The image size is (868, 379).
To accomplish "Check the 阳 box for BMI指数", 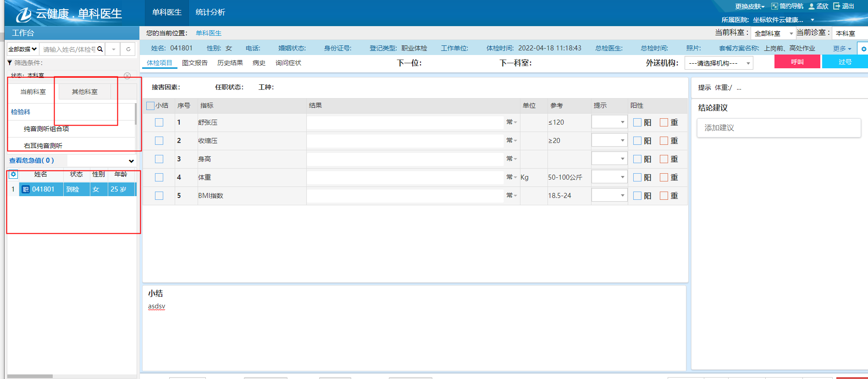I will pos(637,196).
